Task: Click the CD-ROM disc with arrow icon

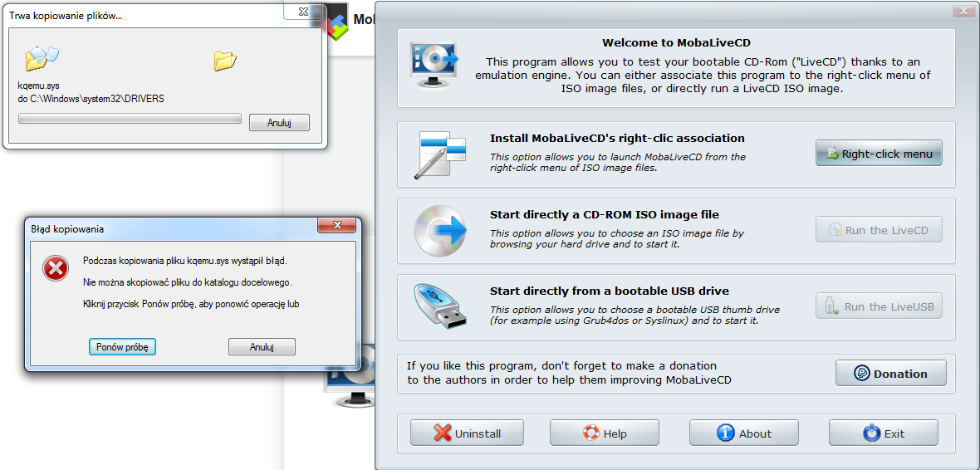Action: (440, 231)
